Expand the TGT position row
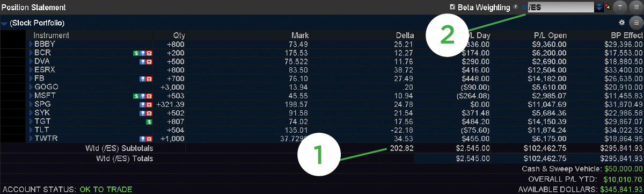The width and height of the screenshot is (644, 194). [31, 121]
